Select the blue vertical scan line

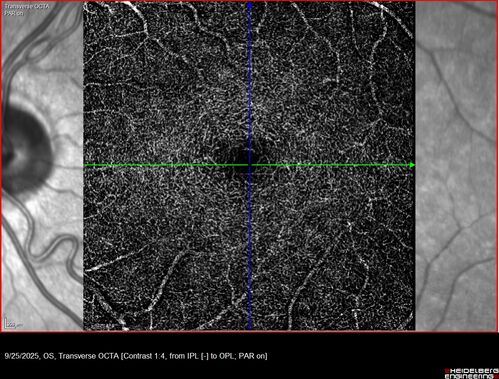(x=250, y=166)
